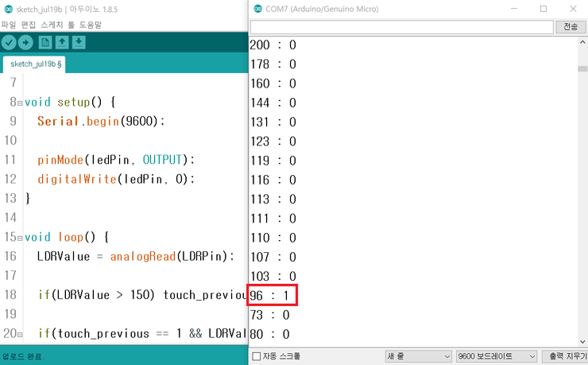Image resolution: width=588 pixels, height=365 pixels.
Task: Click the Upload arrow icon
Action: (x=26, y=42)
